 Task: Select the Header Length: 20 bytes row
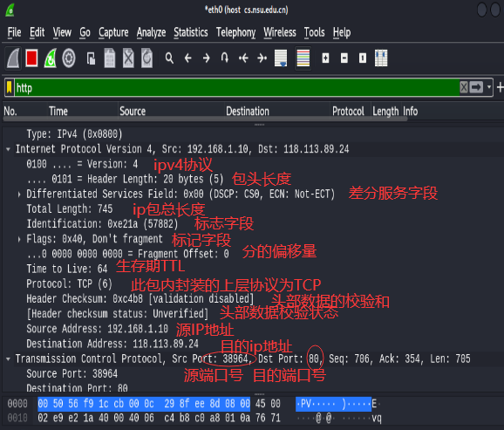point(125,179)
